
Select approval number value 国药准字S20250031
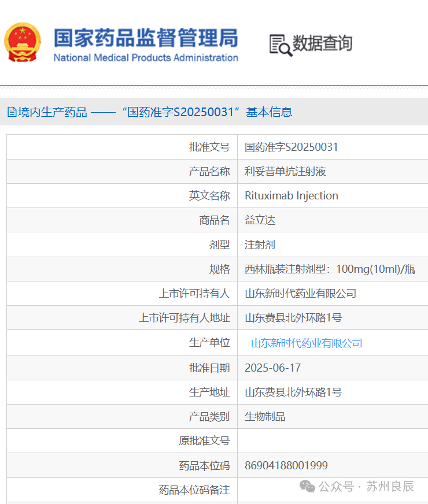[291, 147]
